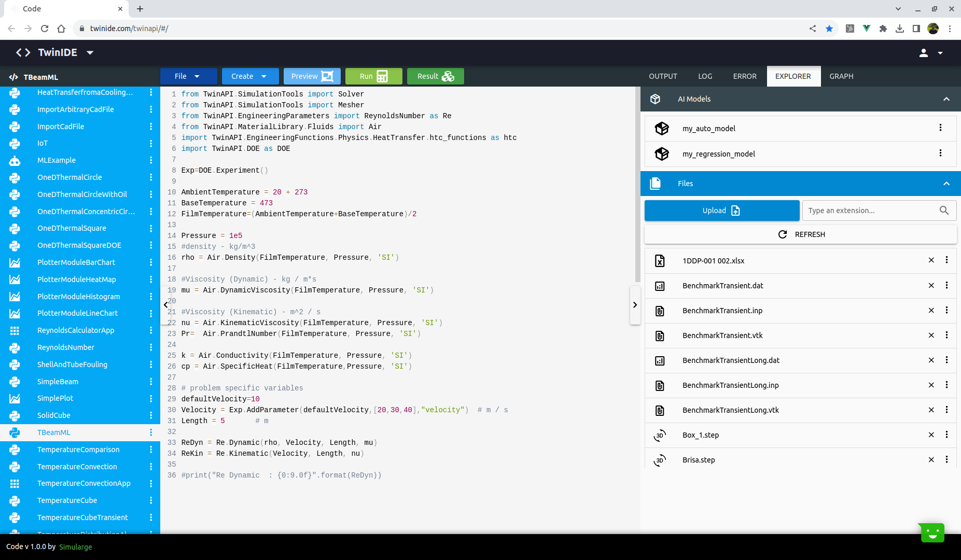Collapse the left project sidebar arrow
The width and height of the screenshot is (961, 560).
pyautogui.click(x=165, y=305)
